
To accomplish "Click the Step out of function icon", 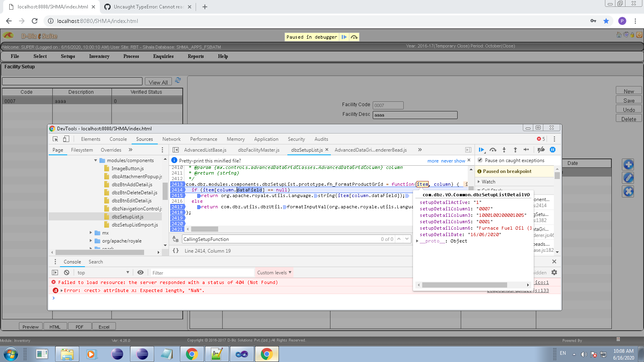I will tap(515, 150).
